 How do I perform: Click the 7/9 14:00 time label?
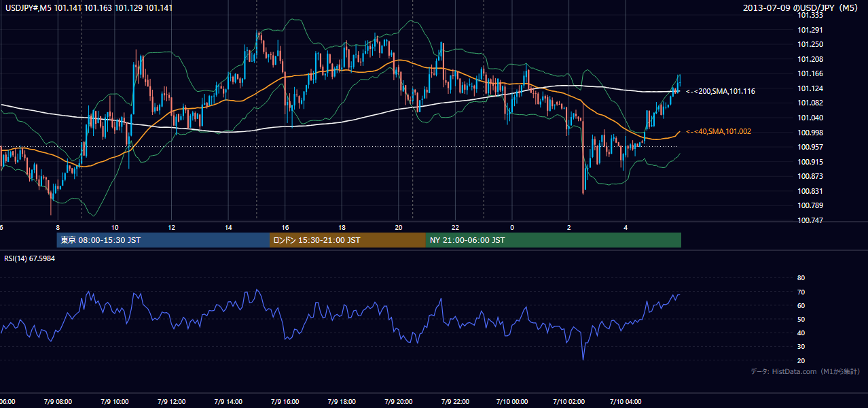pyautogui.click(x=228, y=401)
